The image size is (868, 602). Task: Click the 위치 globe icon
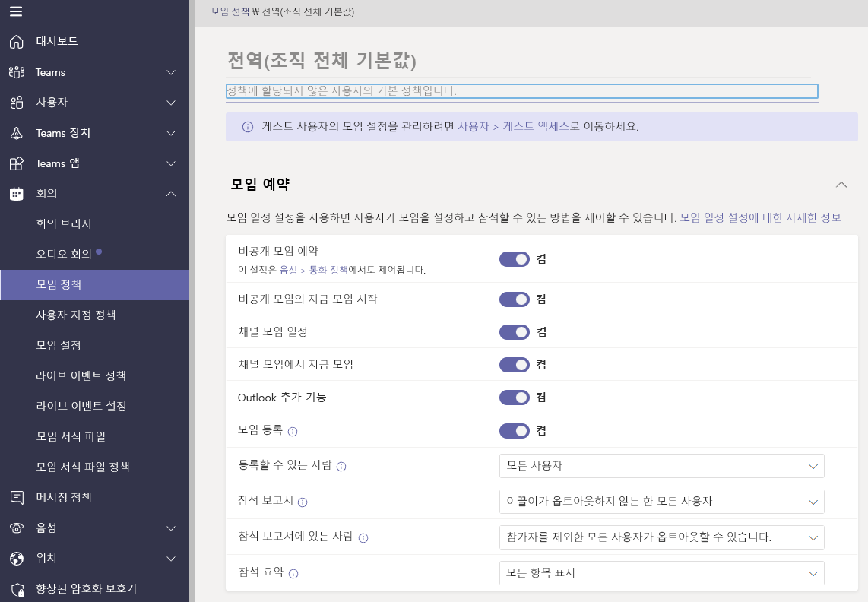pos(17,558)
